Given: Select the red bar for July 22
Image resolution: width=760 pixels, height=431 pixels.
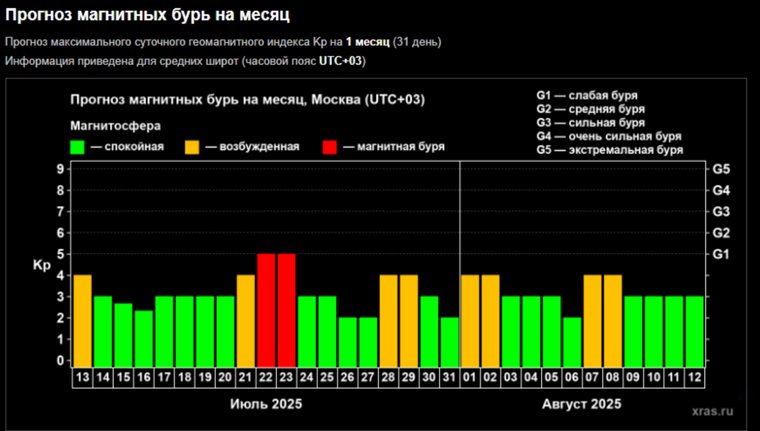Looking at the screenshot, I should click(x=266, y=310).
